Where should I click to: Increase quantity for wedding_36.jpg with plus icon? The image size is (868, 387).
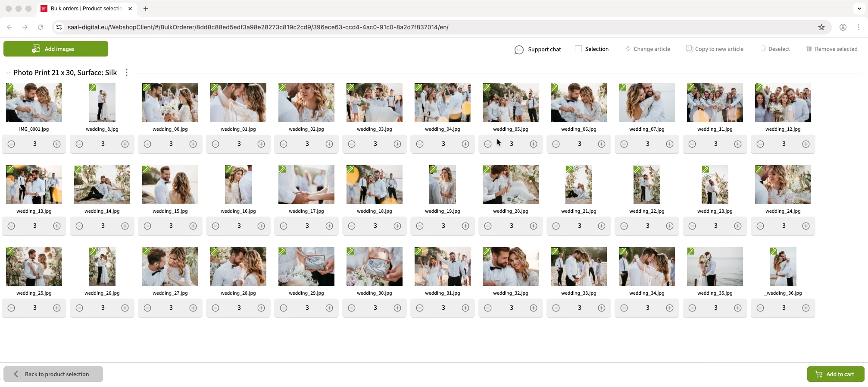coord(806,308)
